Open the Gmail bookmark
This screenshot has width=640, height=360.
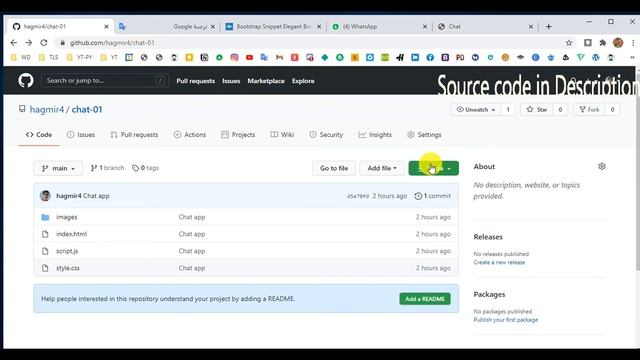coord(280,58)
